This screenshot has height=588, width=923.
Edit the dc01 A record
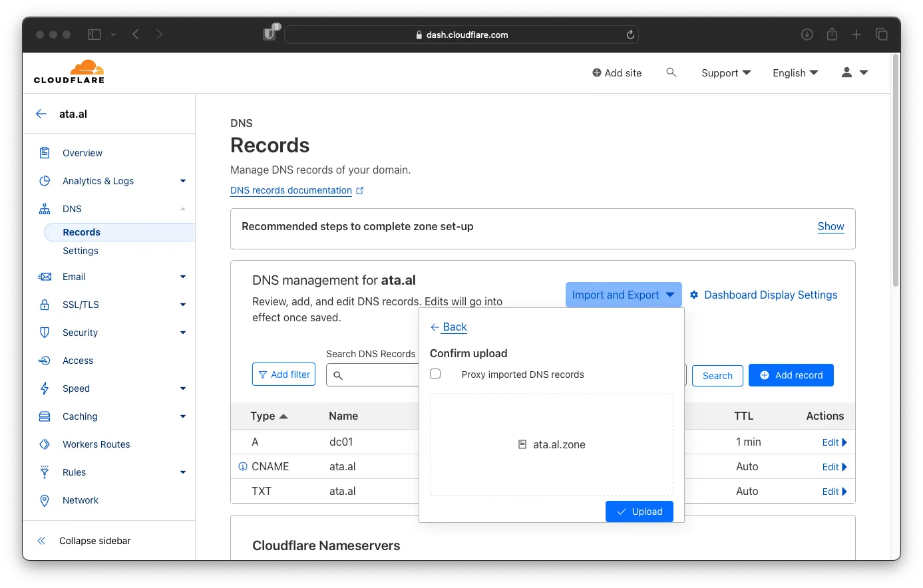(834, 442)
